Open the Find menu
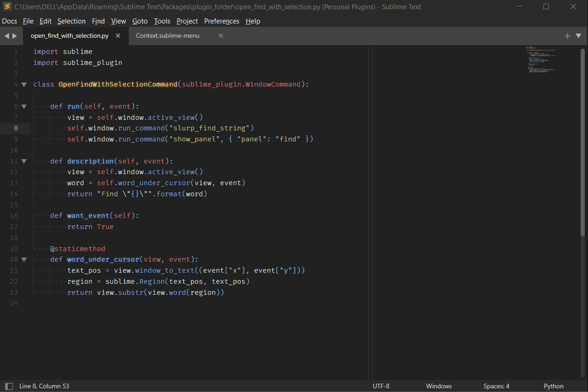588x392 pixels. pos(98,21)
